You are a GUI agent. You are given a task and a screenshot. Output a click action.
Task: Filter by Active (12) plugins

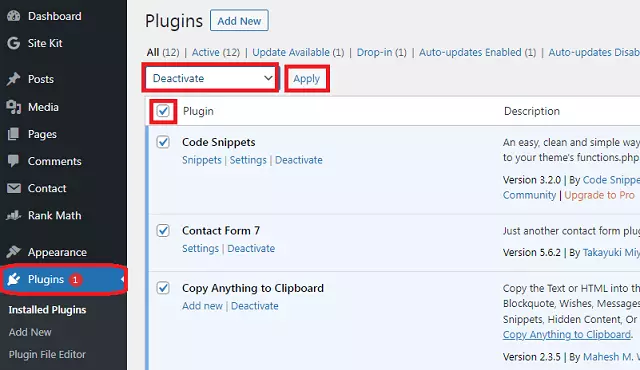[x=216, y=52]
